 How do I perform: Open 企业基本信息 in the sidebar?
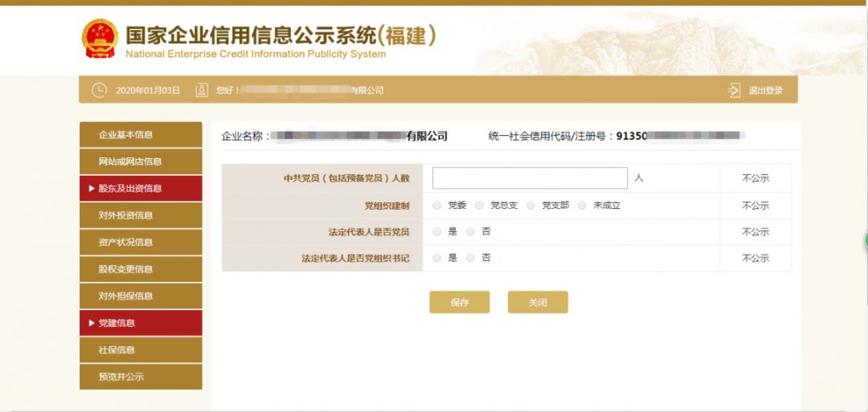click(x=141, y=134)
